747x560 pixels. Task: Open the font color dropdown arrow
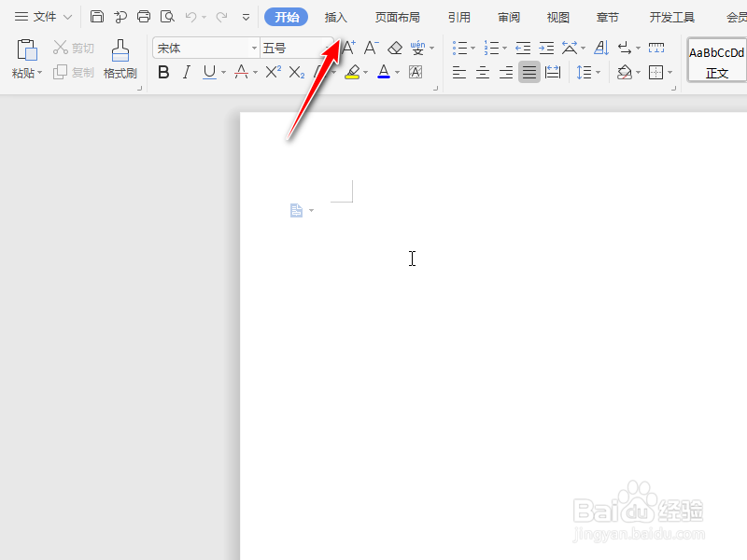(x=398, y=73)
